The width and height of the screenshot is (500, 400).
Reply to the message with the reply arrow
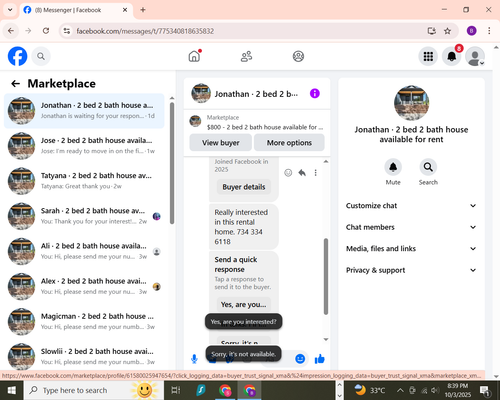[302, 173]
